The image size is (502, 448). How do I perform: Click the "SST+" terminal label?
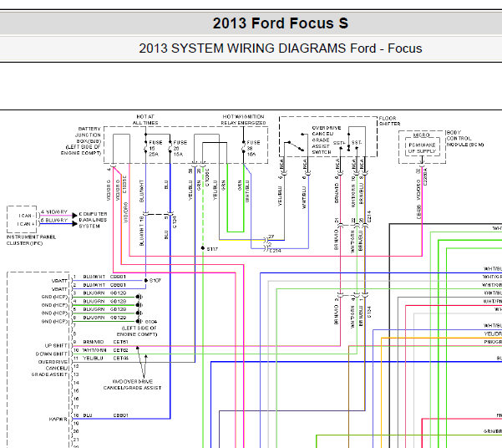point(339,143)
